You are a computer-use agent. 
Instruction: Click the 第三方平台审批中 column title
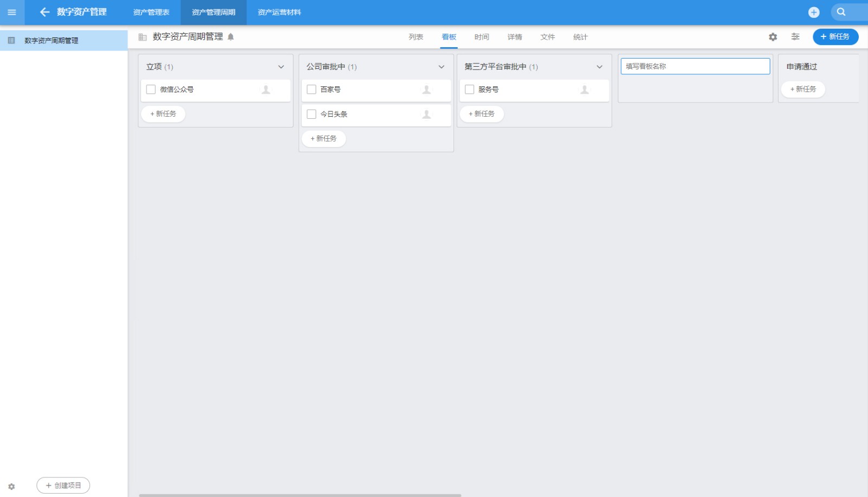(x=495, y=67)
